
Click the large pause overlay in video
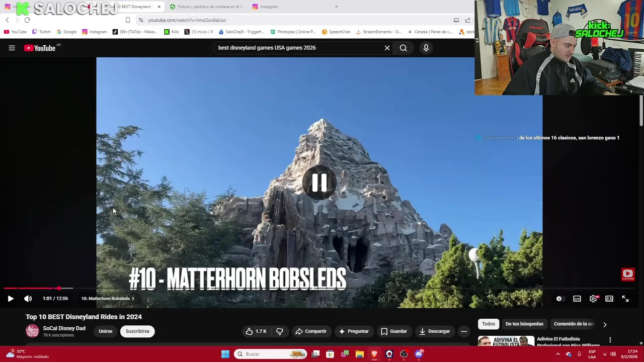pos(319,183)
